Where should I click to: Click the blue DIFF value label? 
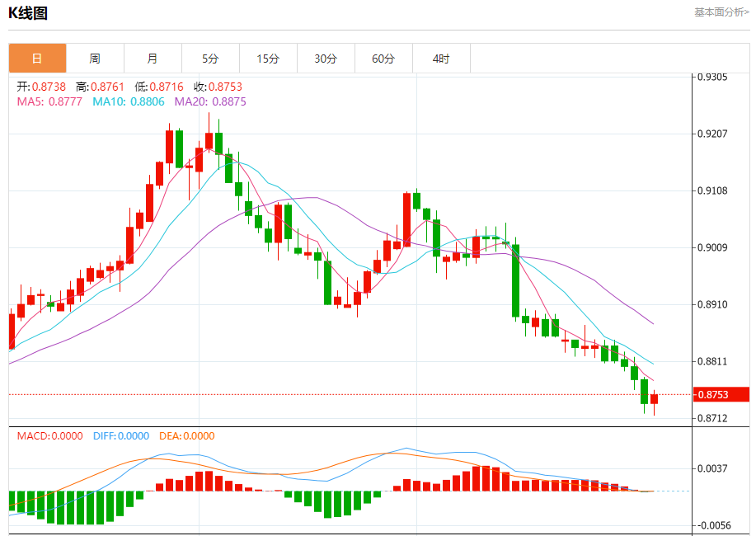[120, 436]
